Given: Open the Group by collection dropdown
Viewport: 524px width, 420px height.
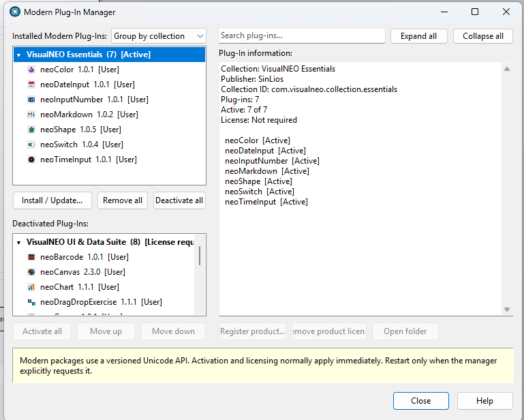Looking at the screenshot, I should (159, 36).
